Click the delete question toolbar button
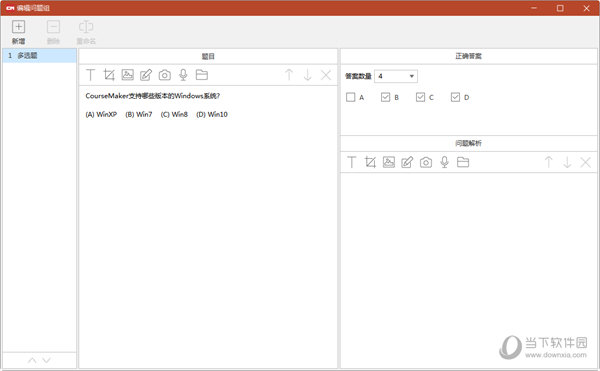 [x=53, y=33]
